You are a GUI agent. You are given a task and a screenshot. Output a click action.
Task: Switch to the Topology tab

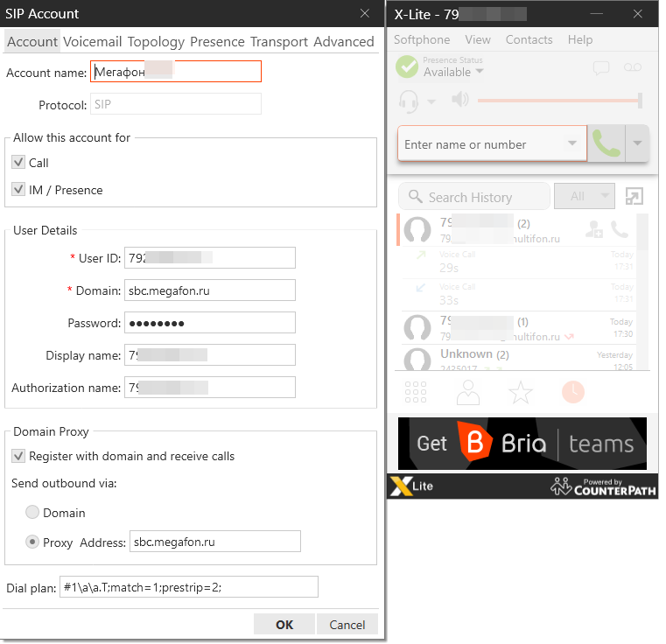click(x=156, y=42)
